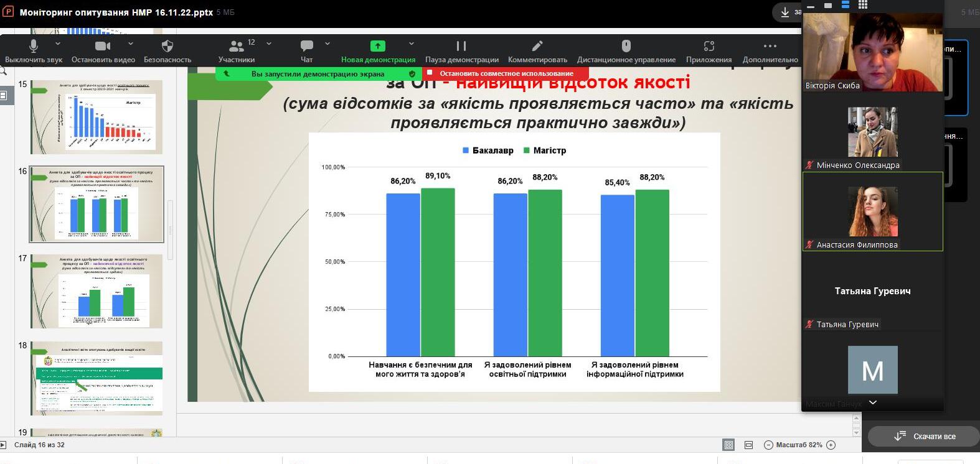Click start slideshow icon in status bar

click(3, 445)
